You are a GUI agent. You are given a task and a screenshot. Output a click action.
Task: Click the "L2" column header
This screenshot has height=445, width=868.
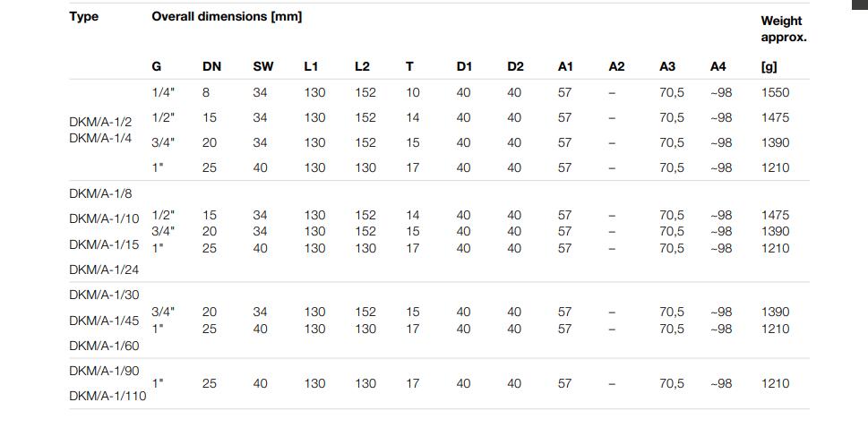pos(362,66)
